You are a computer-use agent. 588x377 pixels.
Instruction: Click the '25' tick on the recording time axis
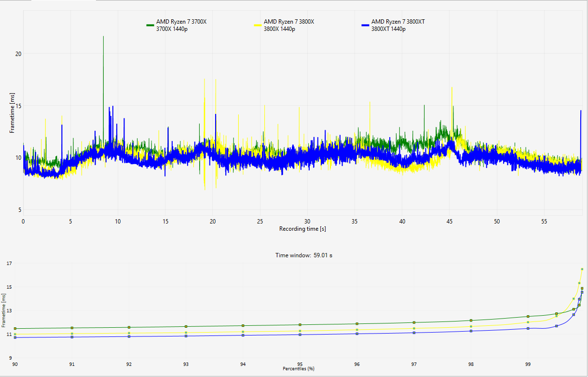tap(260, 221)
